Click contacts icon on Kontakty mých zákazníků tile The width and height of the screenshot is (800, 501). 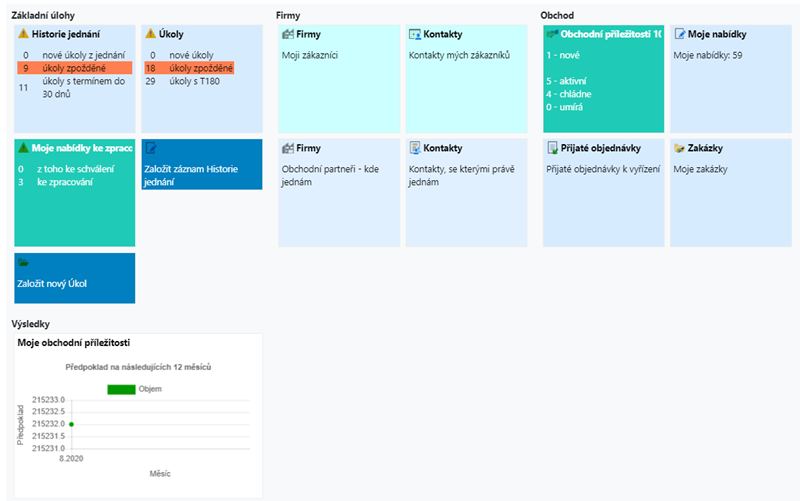(415, 34)
